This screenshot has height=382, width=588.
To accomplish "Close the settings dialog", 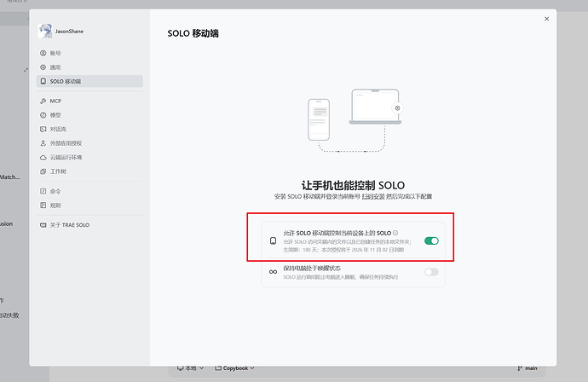I will click(x=547, y=19).
